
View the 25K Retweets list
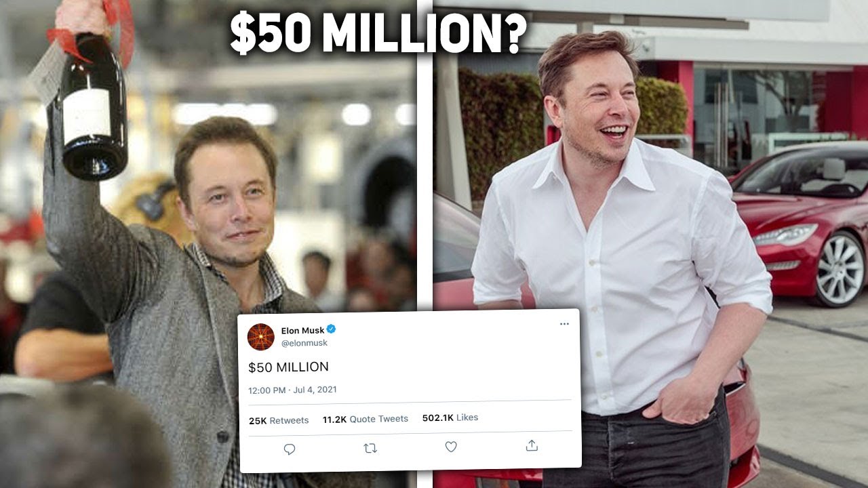coord(279,421)
